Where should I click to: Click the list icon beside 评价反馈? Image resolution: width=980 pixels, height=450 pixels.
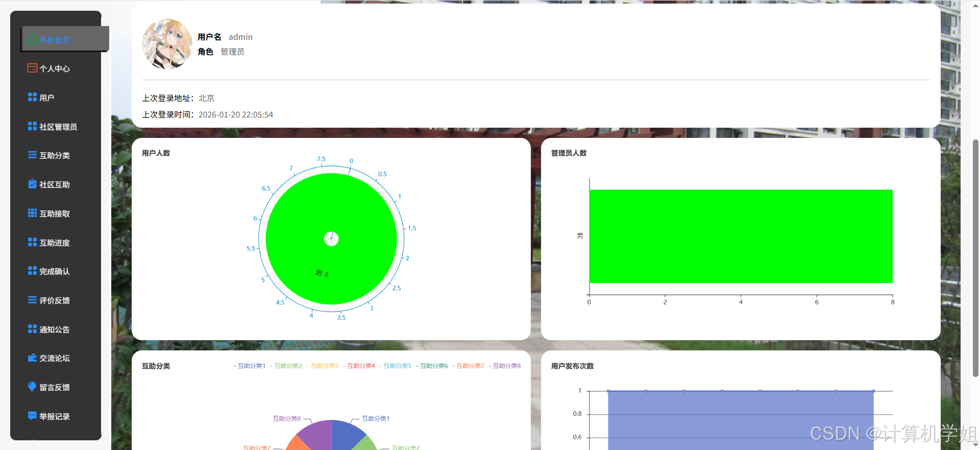32,300
